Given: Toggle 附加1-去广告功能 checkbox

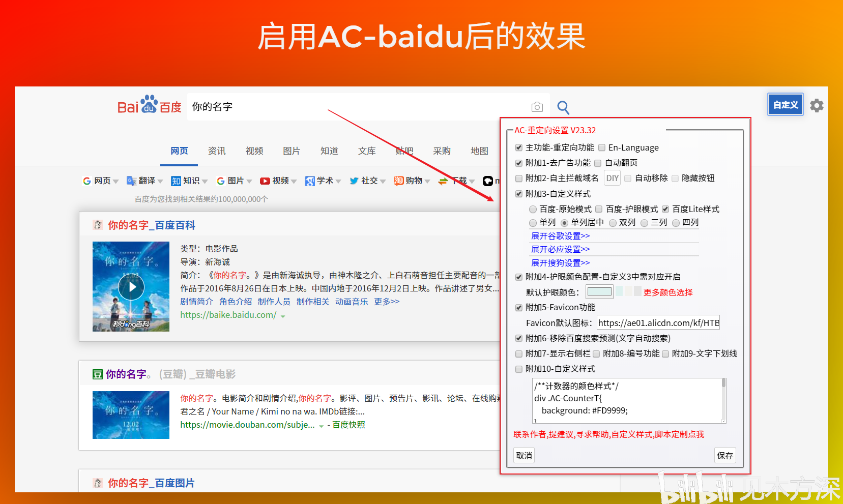Looking at the screenshot, I should pyautogui.click(x=519, y=163).
